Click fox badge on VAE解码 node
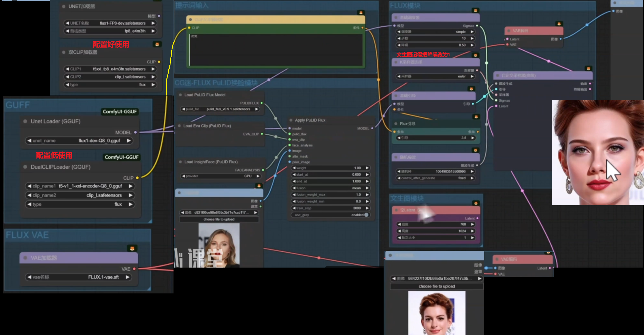The height and width of the screenshot is (335, 644). coord(559,24)
